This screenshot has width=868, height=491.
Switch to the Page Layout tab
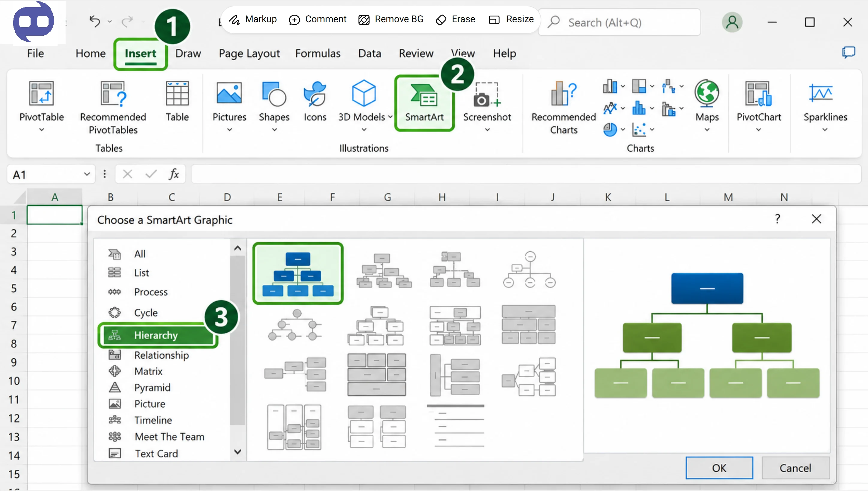pos(249,53)
